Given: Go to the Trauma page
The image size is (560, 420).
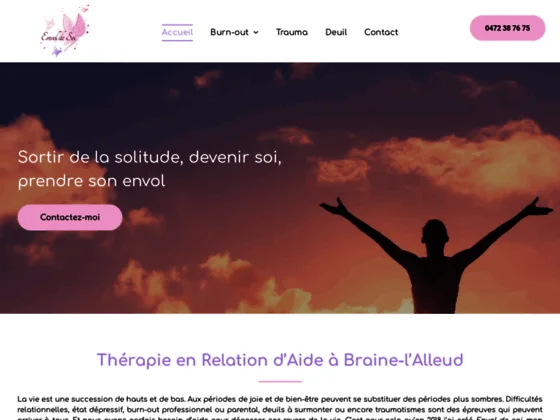Looking at the screenshot, I should click(292, 32).
